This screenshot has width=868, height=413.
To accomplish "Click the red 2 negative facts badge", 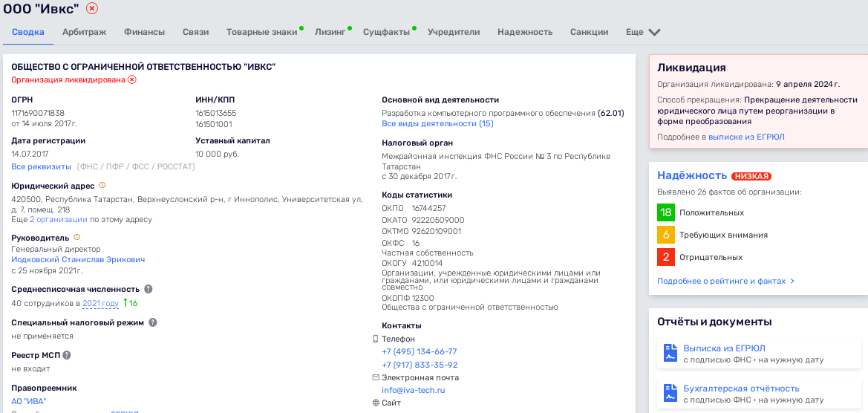I will click(666, 258).
